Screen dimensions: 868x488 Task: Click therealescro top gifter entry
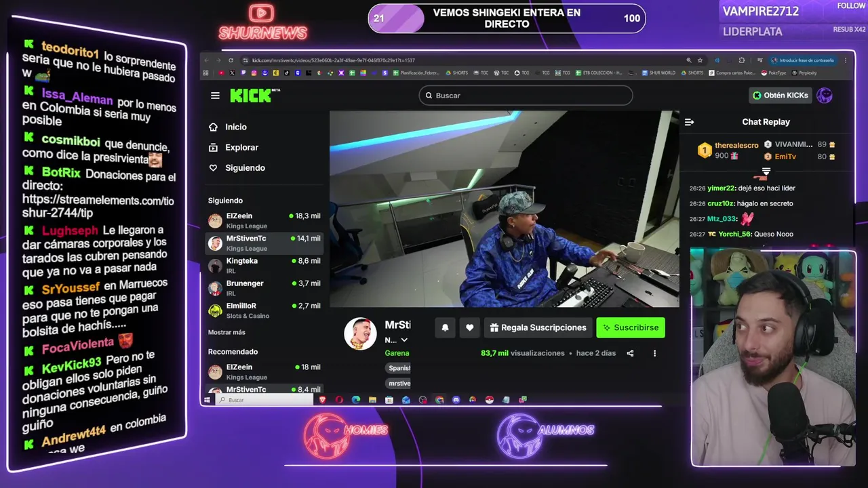click(729, 150)
